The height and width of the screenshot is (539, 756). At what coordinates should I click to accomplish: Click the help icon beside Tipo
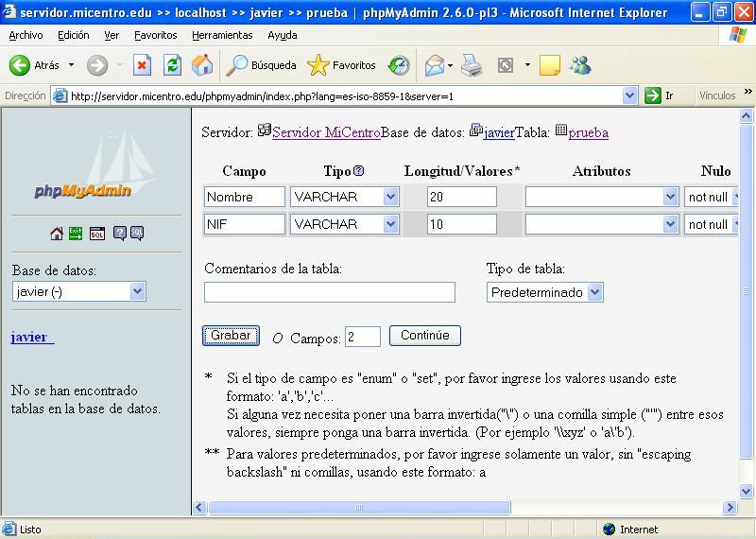pyautogui.click(x=359, y=171)
